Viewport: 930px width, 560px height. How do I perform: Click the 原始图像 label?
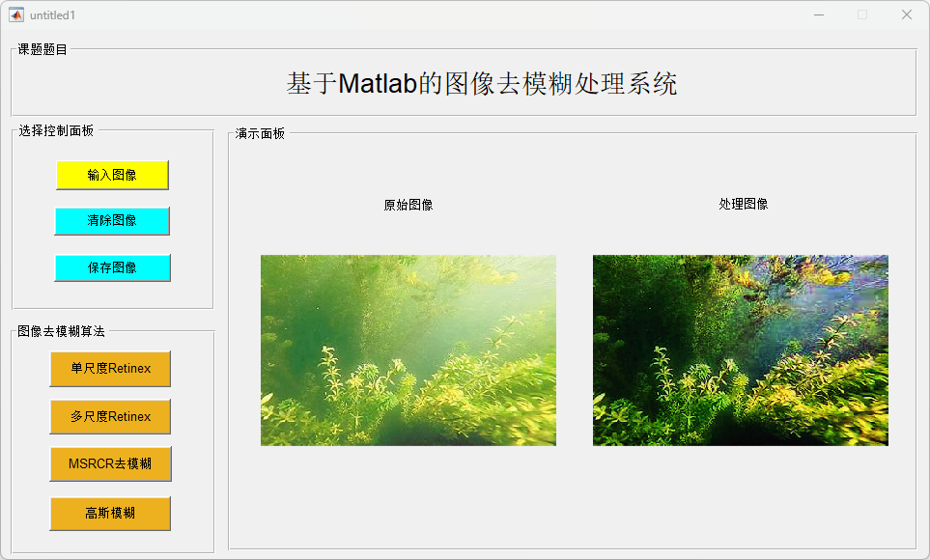[409, 206]
